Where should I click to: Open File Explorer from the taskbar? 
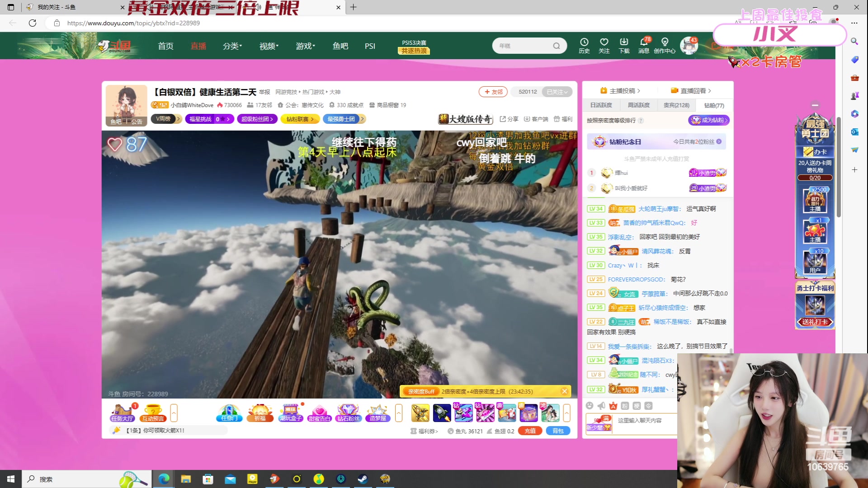click(x=186, y=479)
